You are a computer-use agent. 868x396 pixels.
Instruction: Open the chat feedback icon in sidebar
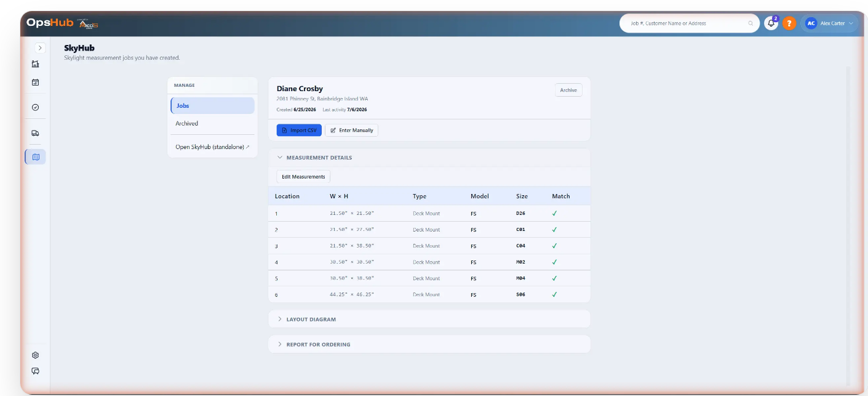(35, 371)
